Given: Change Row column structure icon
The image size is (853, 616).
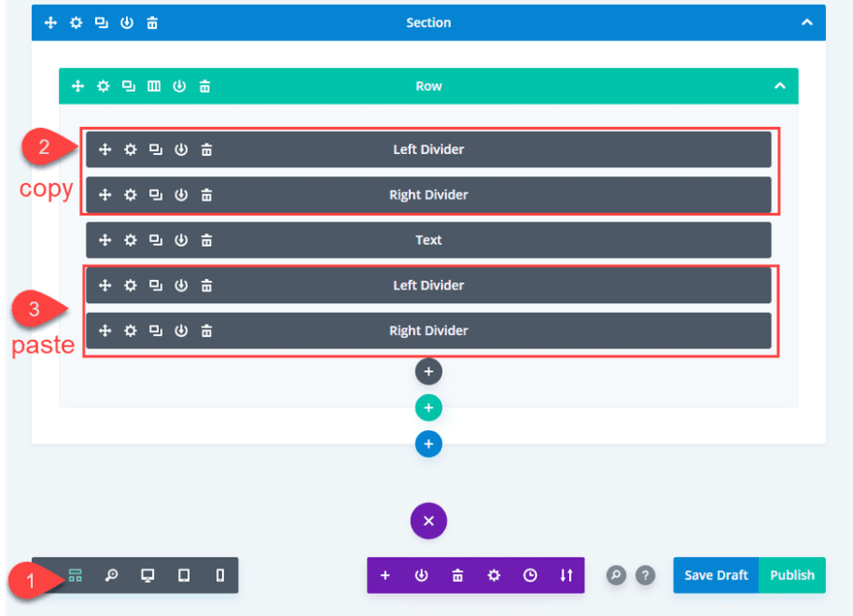Looking at the screenshot, I should click(x=154, y=86).
